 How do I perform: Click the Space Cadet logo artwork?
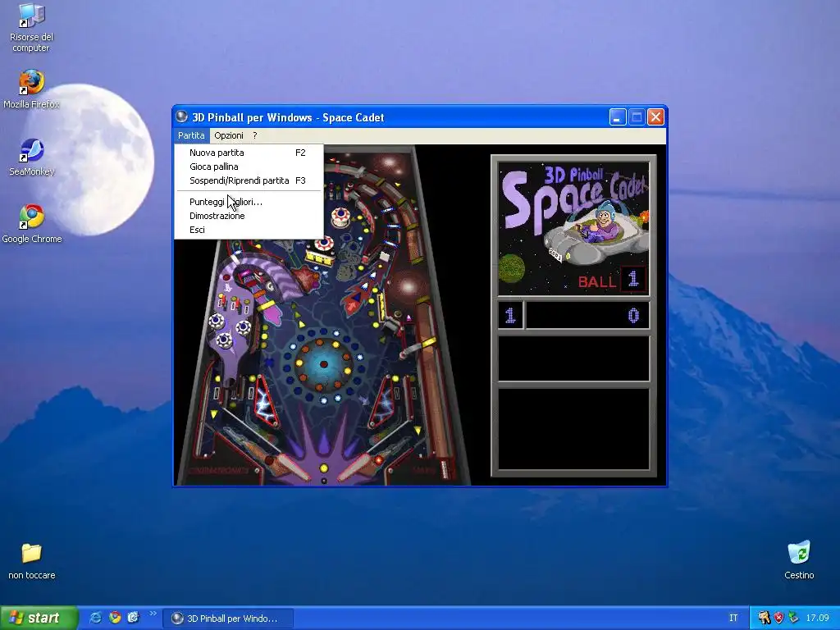(573, 228)
